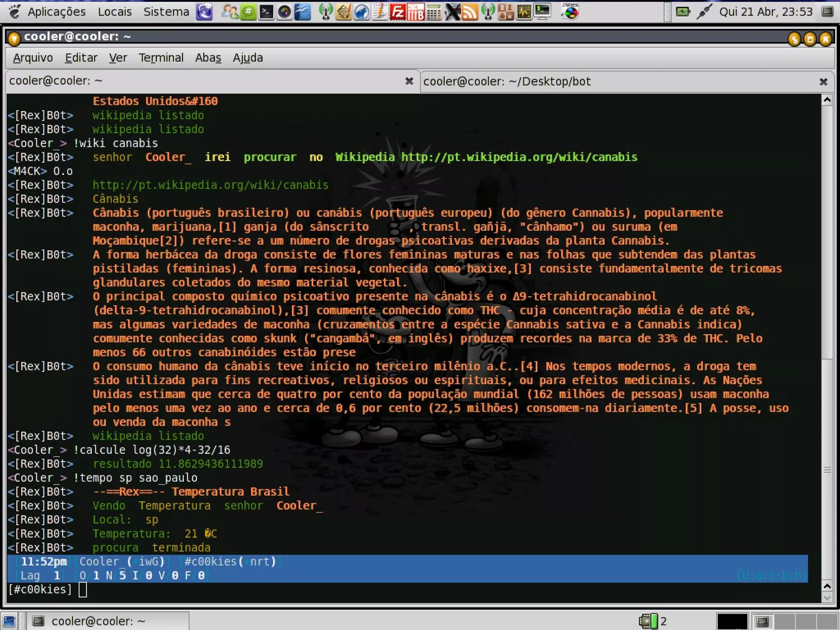Image resolution: width=840 pixels, height=630 pixels.
Task: Launch the chess game icon
Action: pyautogui.click(x=506, y=11)
